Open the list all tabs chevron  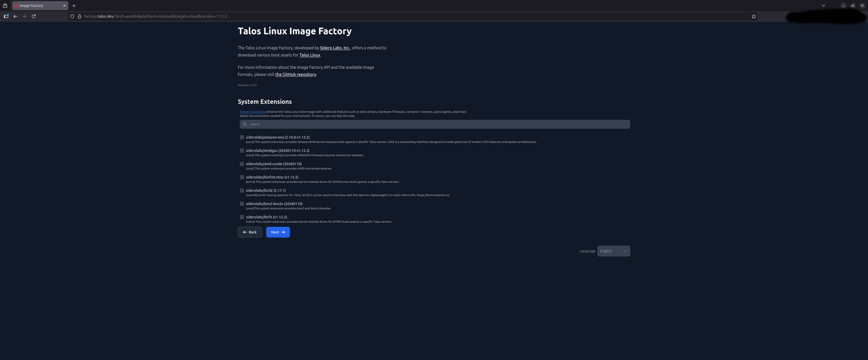click(x=823, y=6)
